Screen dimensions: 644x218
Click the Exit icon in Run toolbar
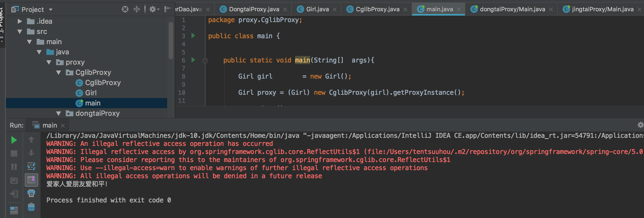pyautogui.click(x=14, y=194)
